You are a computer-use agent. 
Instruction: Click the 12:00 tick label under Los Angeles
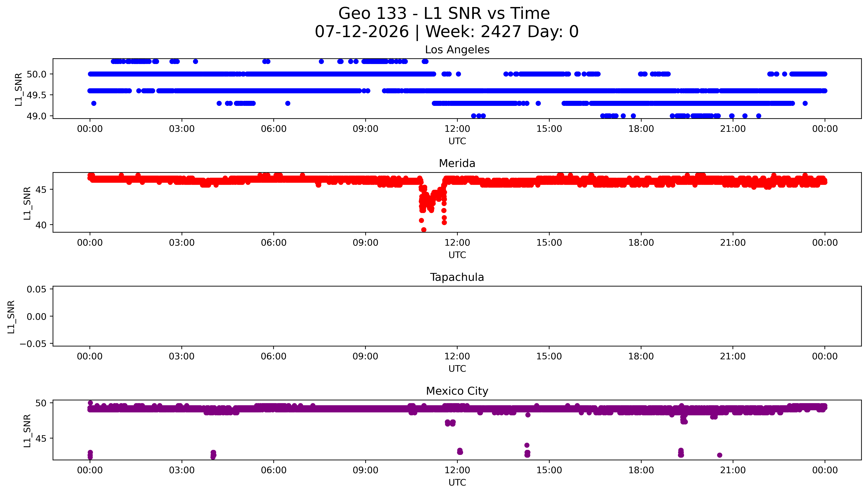pos(457,129)
